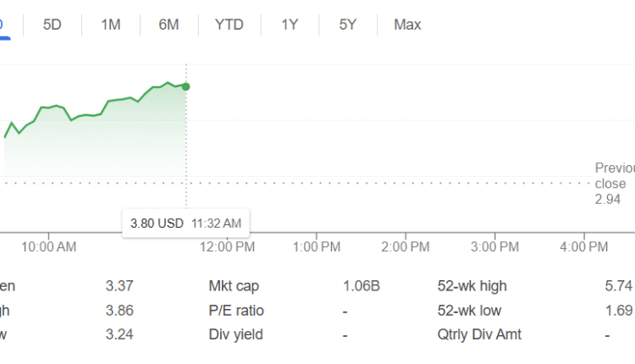Show the YTD price chart
635x364 pixels.
pyautogui.click(x=229, y=25)
